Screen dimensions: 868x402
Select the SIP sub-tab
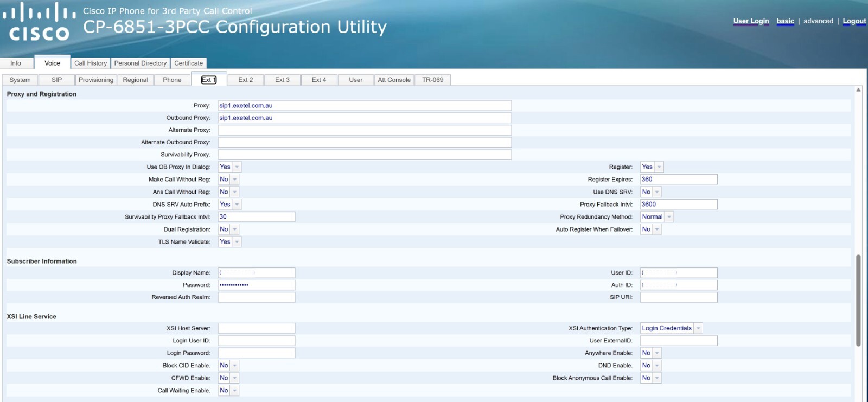pos(57,80)
